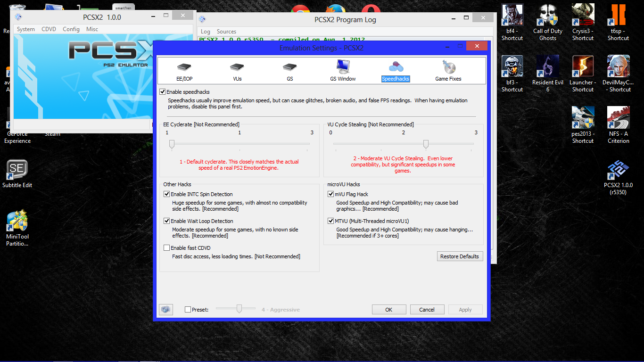Viewport: 644px width, 362px height.
Task: Click the globe icon near Preset
Action: [x=166, y=309]
